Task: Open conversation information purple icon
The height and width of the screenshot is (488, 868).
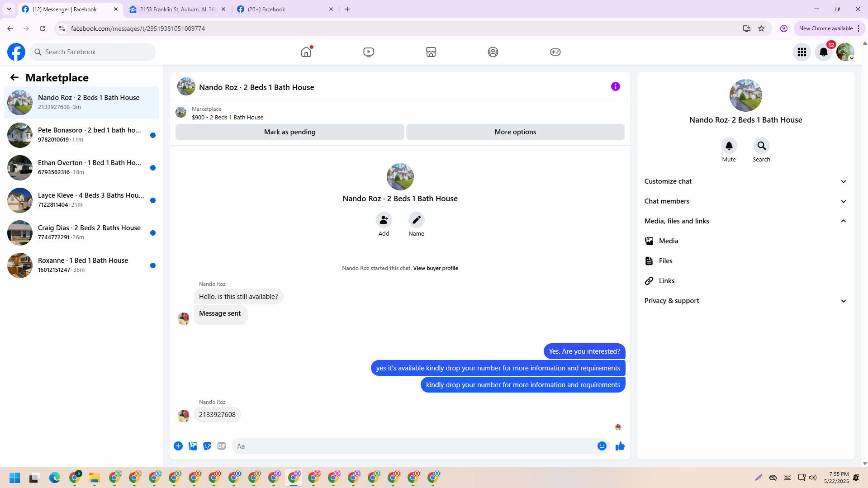Action: [x=616, y=86]
